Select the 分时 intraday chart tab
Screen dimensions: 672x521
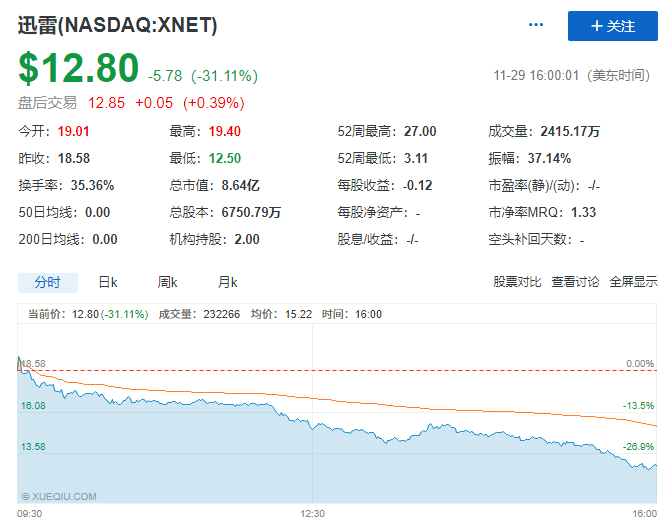47,282
